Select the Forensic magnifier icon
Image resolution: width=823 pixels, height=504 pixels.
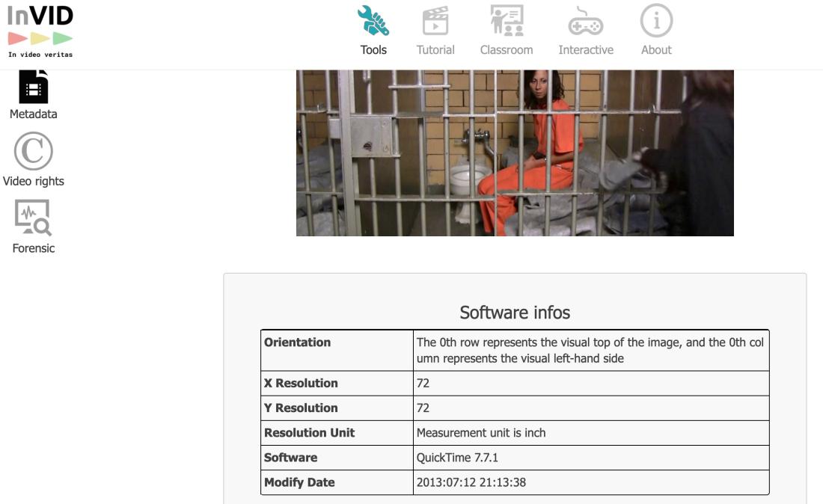33,217
